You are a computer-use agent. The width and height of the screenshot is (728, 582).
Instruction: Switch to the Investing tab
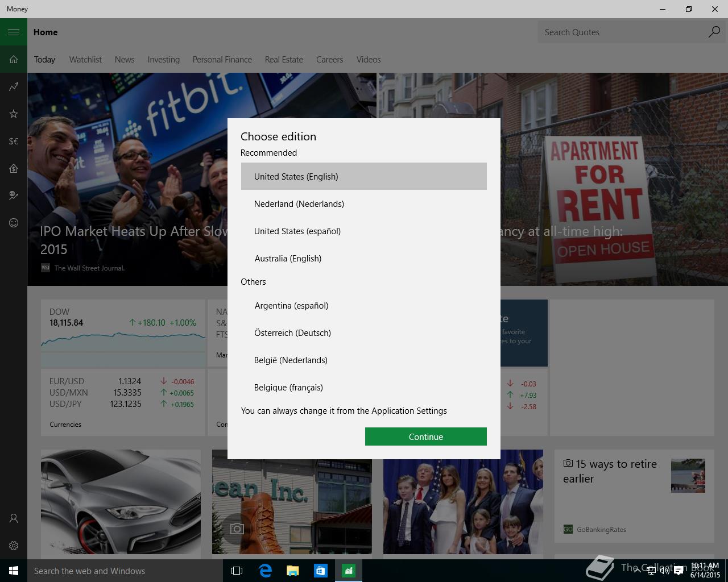[x=163, y=59]
